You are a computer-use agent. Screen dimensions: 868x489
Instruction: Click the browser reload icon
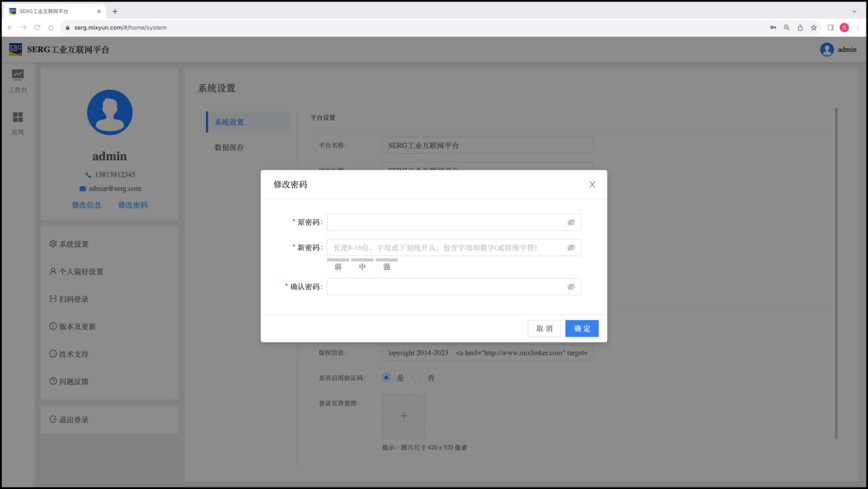[37, 27]
